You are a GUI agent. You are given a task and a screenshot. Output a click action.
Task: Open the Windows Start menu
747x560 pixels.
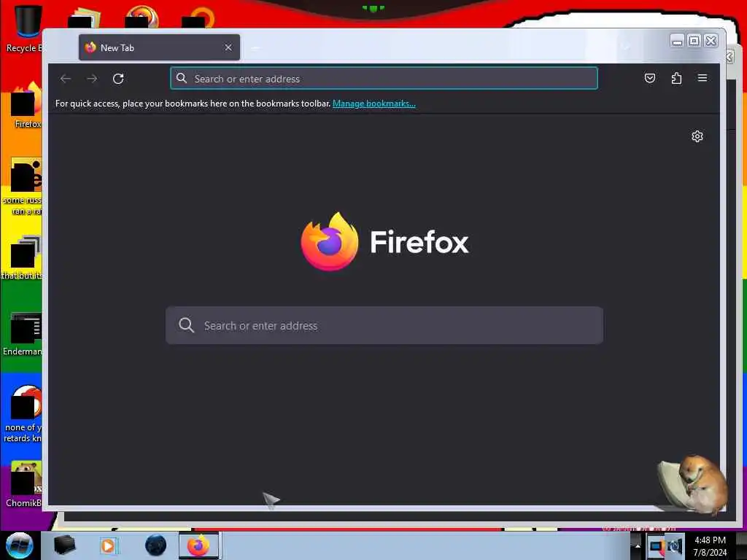(19, 545)
